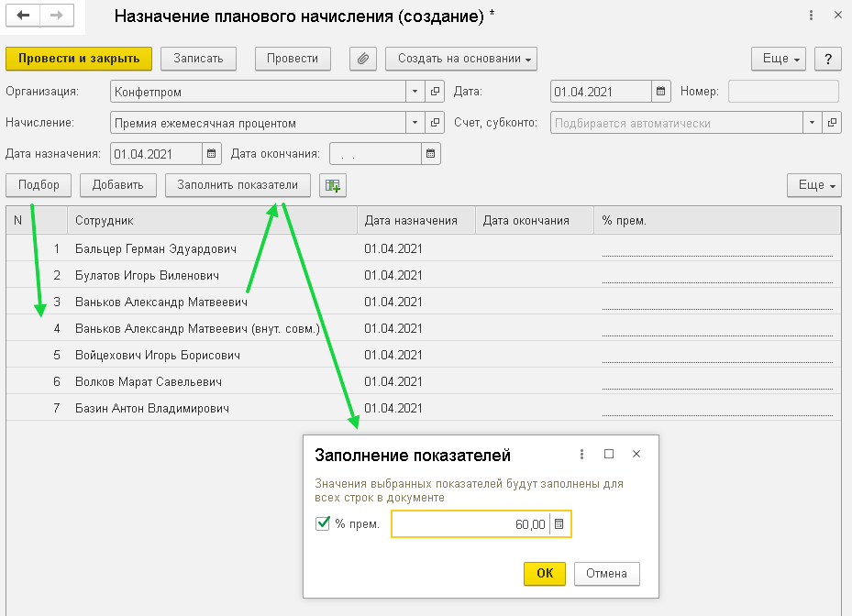Open the calendar for Дата окончания
This screenshot has width=852, height=616.
tap(430, 154)
